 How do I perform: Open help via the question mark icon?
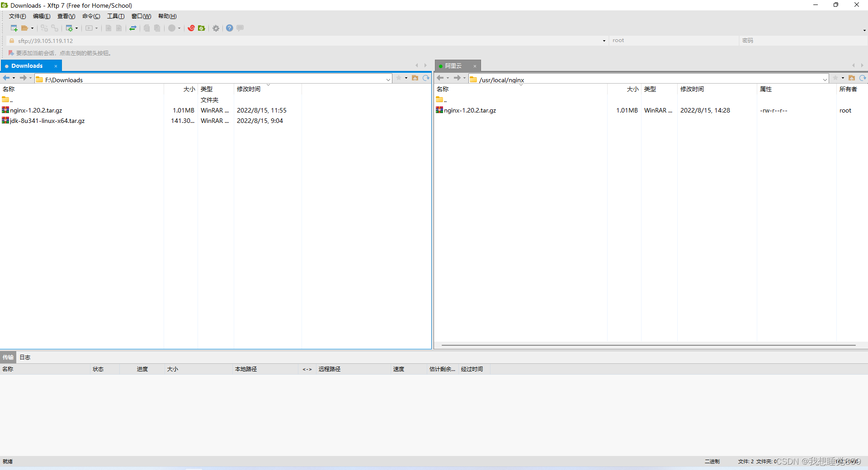pos(229,28)
